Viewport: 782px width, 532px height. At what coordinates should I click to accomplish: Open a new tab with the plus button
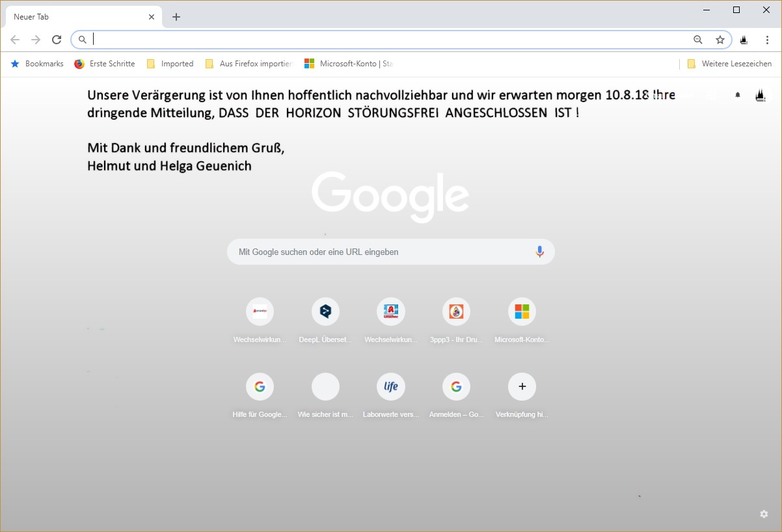click(176, 17)
